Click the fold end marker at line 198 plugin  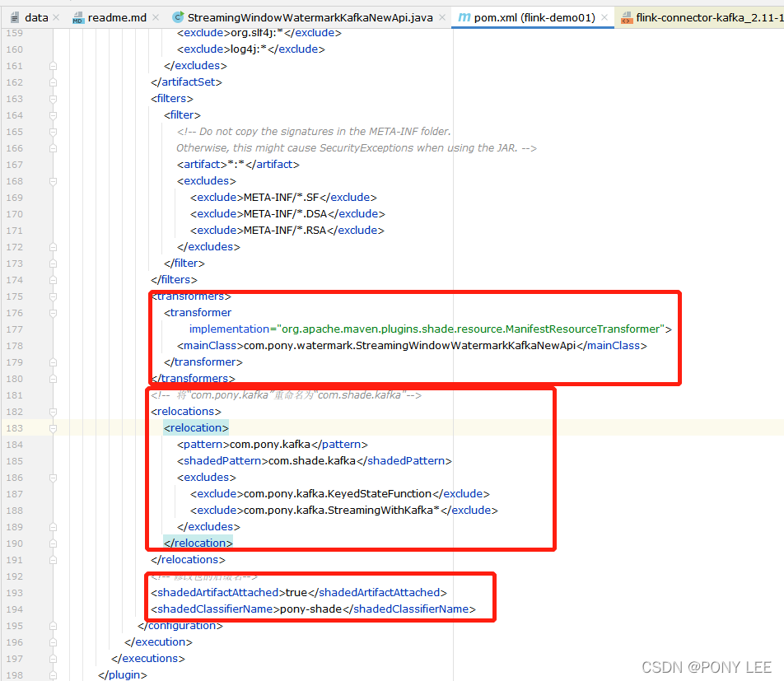click(x=53, y=675)
